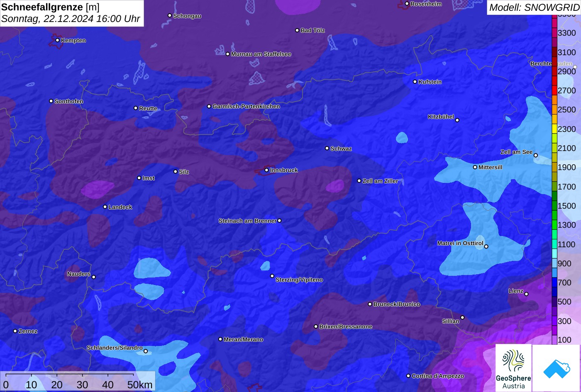Click the Bad Tölz marker dot

[297, 30]
